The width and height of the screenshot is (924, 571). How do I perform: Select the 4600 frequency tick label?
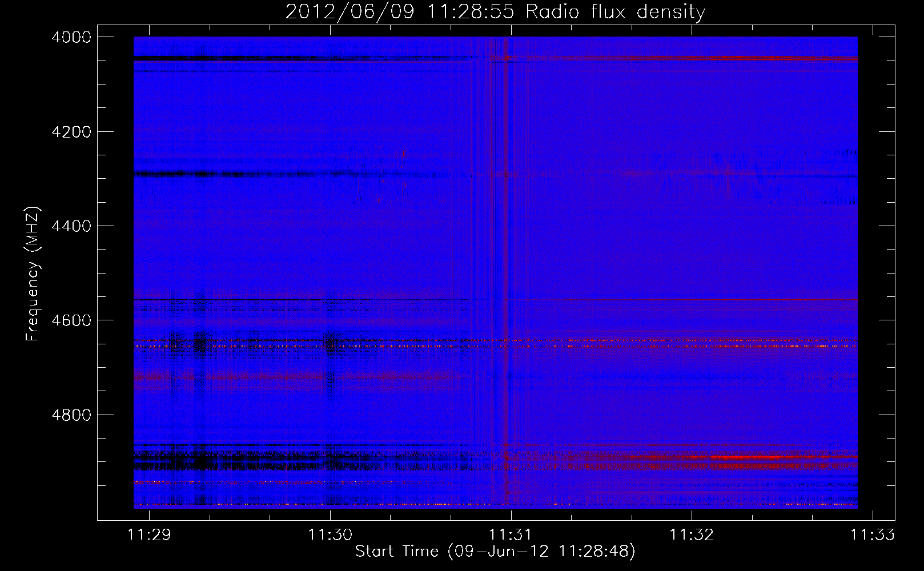click(71, 320)
